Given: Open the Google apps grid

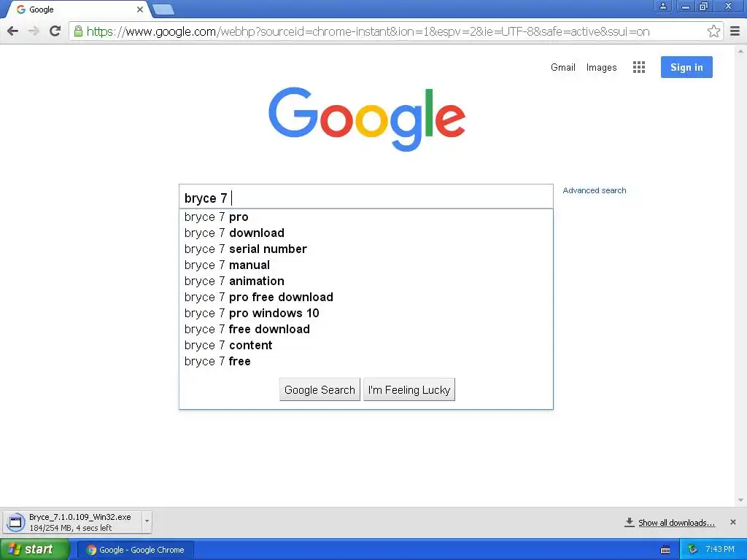Looking at the screenshot, I should [x=639, y=67].
